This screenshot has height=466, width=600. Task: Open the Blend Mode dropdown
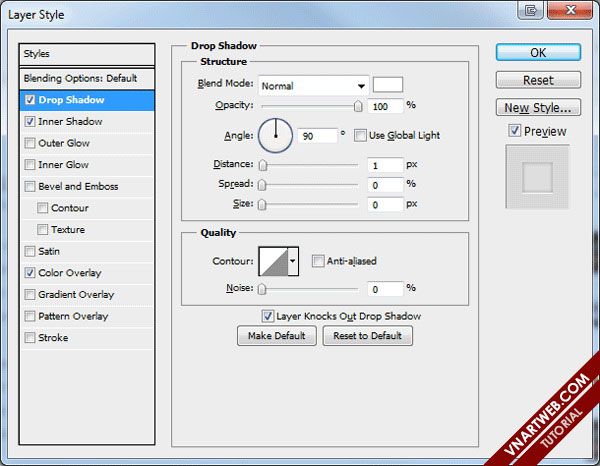(x=314, y=85)
